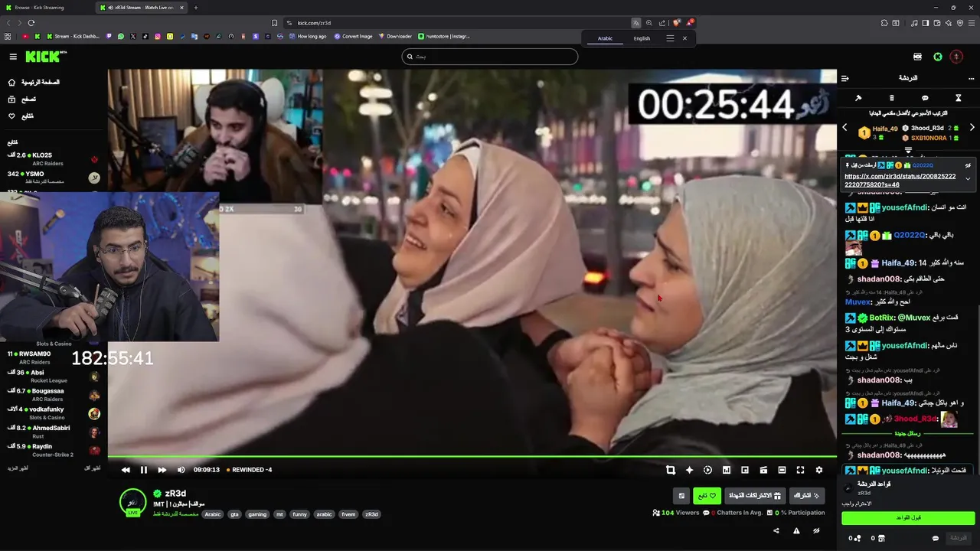Screen dimensions: 980x551
Task: Show previous gift leaderboard page
Action: coord(845,128)
